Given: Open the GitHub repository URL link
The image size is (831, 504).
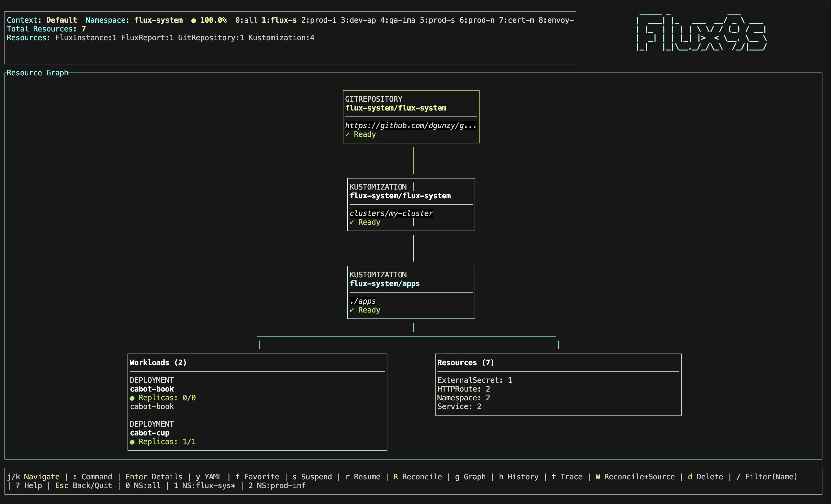Looking at the screenshot, I should tap(410, 126).
